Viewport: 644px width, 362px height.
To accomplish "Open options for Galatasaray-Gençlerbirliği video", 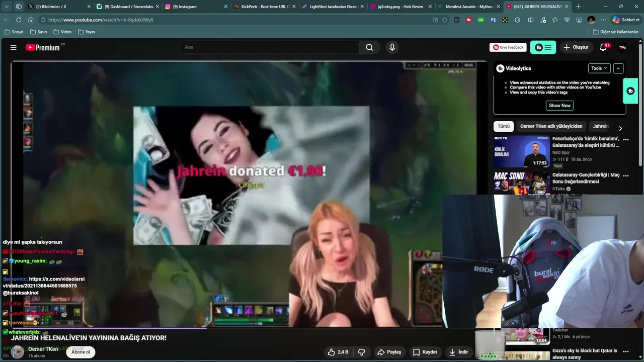I will pyautogui.click(x=626, y=175).
